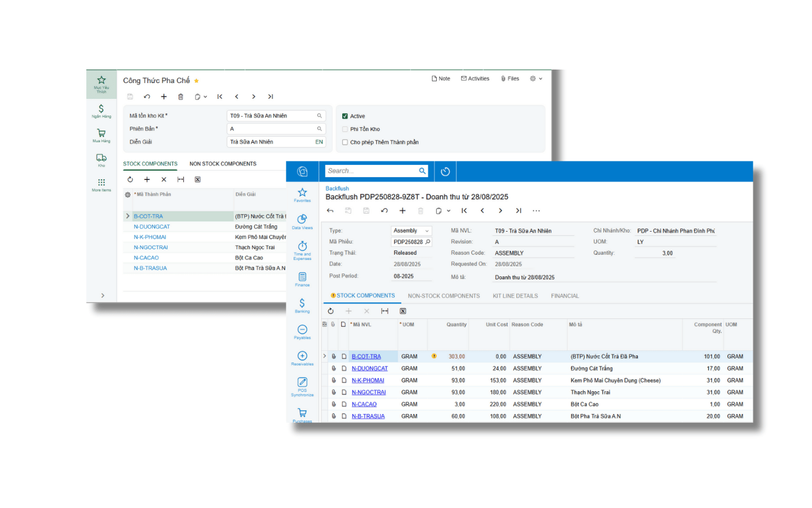The width and height of the screenshot is (812, 508).
Task: Click the Files button
Action: [510, 78]
